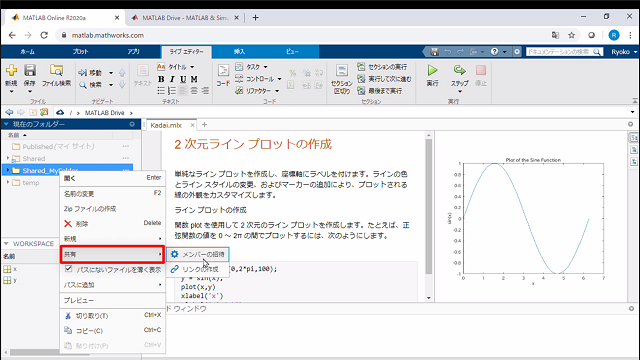This screenshot has width=640, height=360.
Task: Select Create Zip File menu entry
Action: [112, 209]
